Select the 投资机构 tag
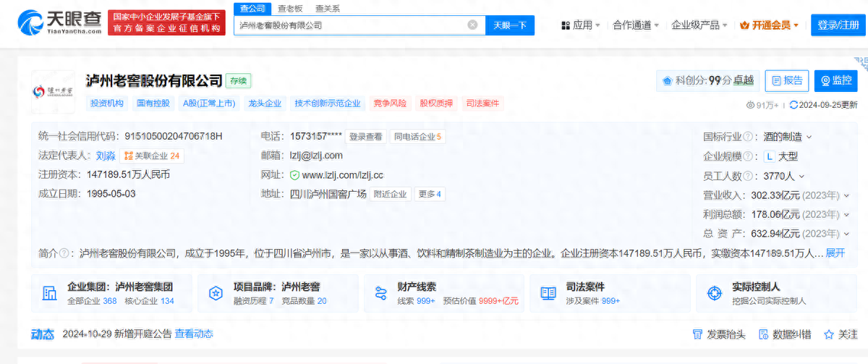Viewport: 868px width, 364px height. pos(107,103)
